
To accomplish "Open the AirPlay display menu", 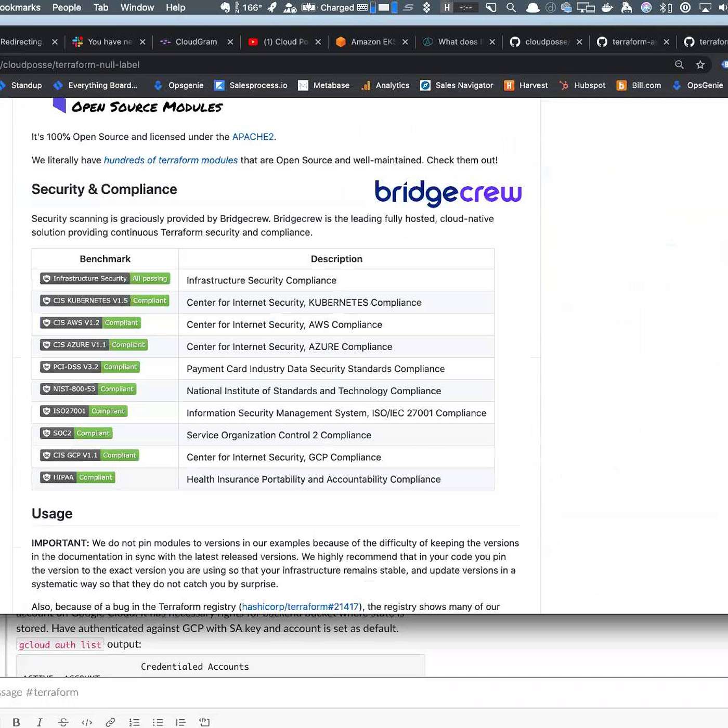I will click(x=705, y=7).
